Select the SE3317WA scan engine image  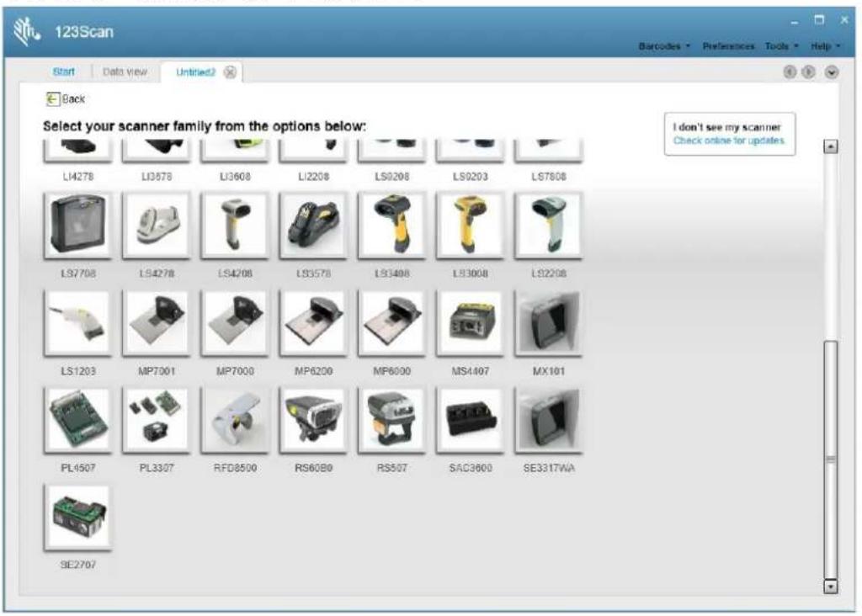point(549,421)
